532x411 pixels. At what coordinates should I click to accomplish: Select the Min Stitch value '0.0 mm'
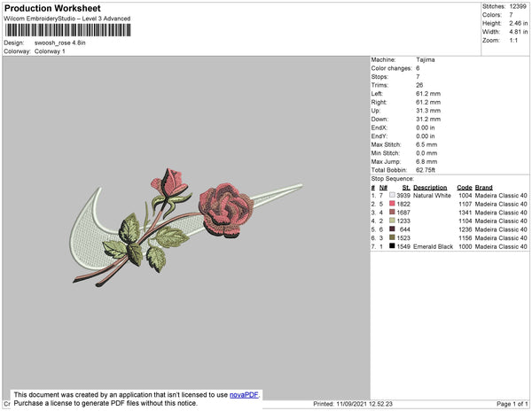pos(426,153)
